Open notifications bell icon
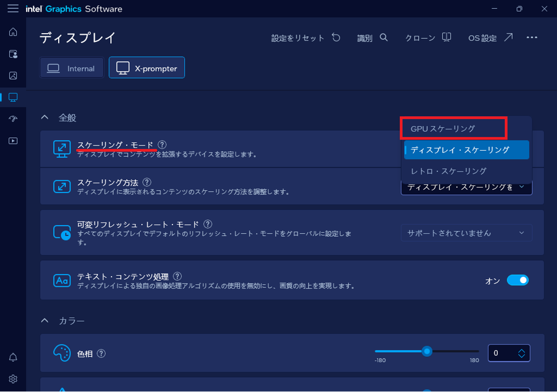557x392 pixels. coord(13,357)
